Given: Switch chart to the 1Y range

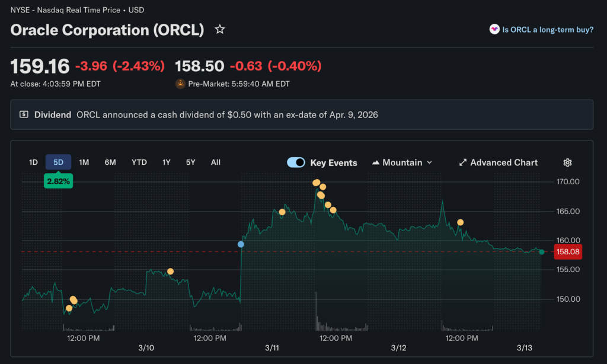Looking at the screenshot, I should point(166,162).
